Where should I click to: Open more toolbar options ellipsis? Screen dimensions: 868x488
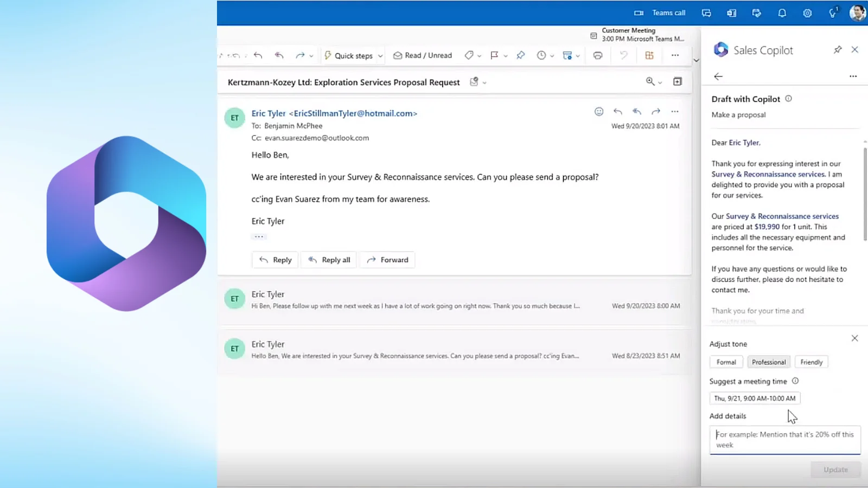pos(675,55)
